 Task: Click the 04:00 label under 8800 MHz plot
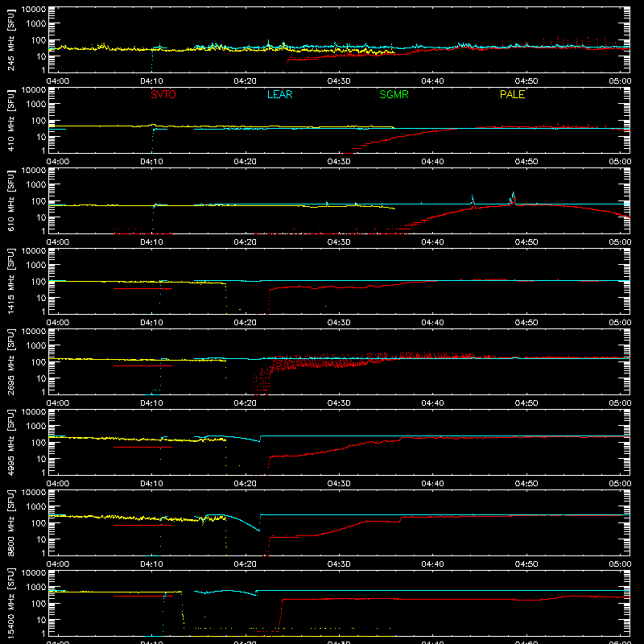pos(57,564)
